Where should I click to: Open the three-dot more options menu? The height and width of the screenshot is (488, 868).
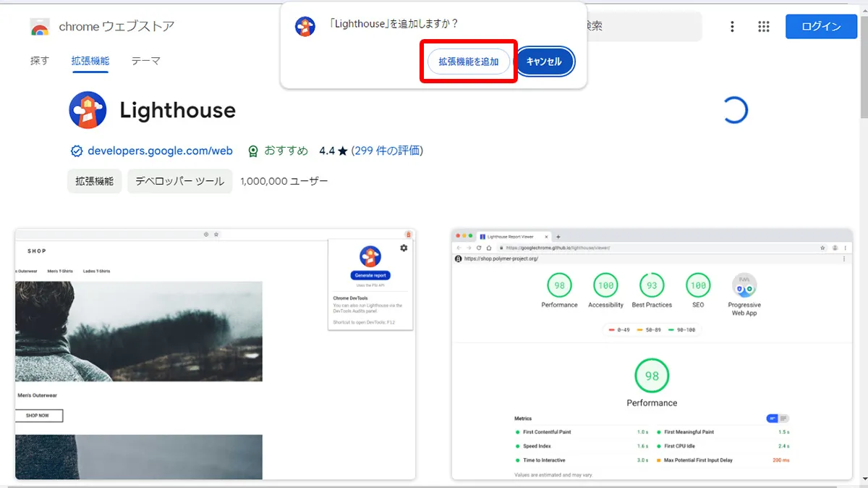pyautogui.click(x=732, y=27)
